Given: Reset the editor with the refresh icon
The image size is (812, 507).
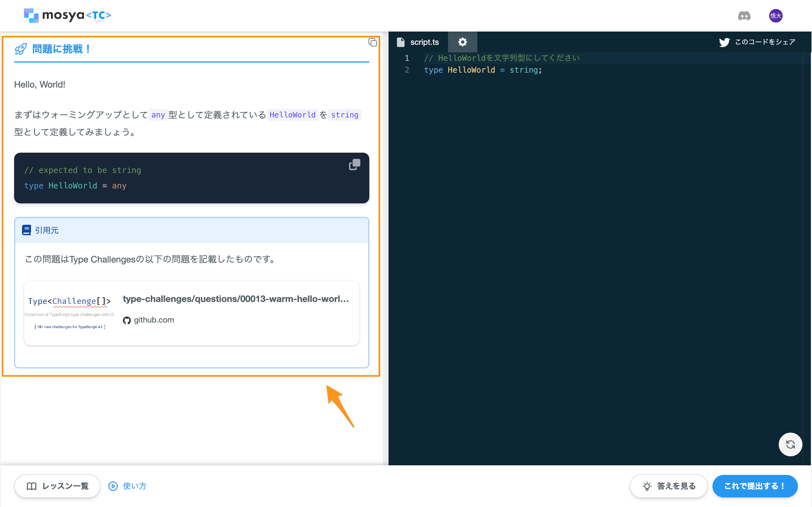Looking at the screenshot, I should click(791, 444).
